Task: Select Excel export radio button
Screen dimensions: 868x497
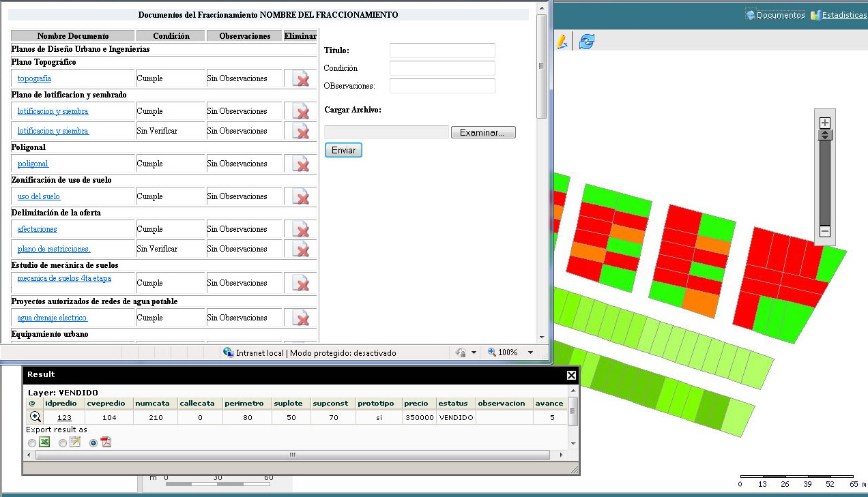Action: click(x=32, y=443)
